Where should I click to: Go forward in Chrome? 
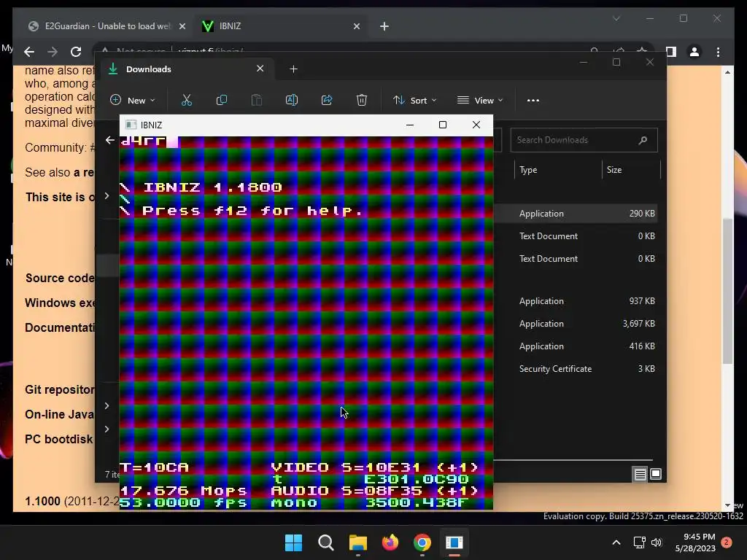pos(53,52)
